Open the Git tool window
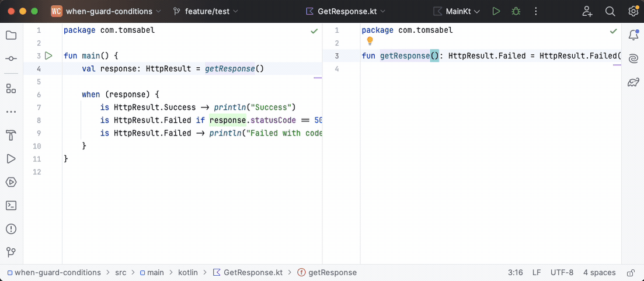Image resolution: width=644 pixels, height=281 pixels. (x=11, y=252)
